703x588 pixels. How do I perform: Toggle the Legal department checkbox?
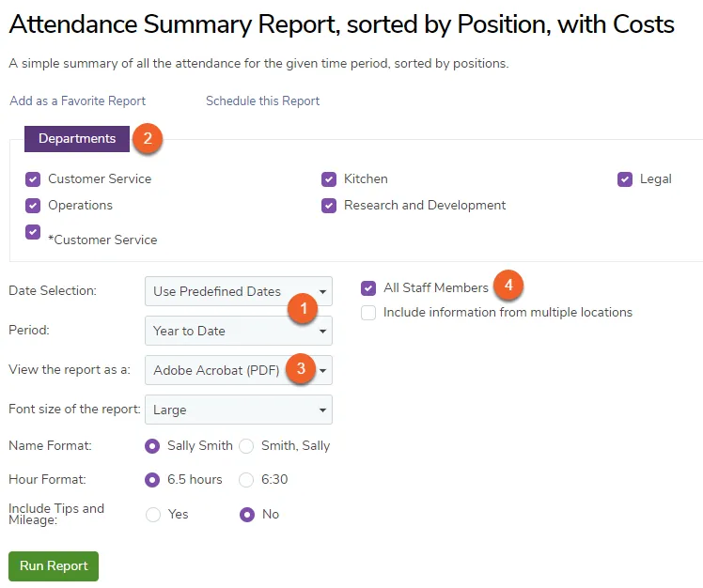pyautogui.click(x=625, y=179)
